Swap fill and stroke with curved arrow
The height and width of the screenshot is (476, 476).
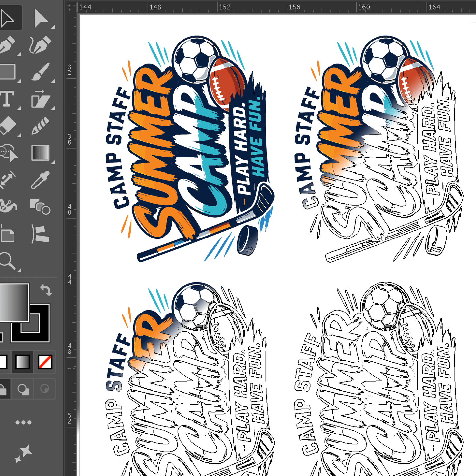click(x=46, y=291)
